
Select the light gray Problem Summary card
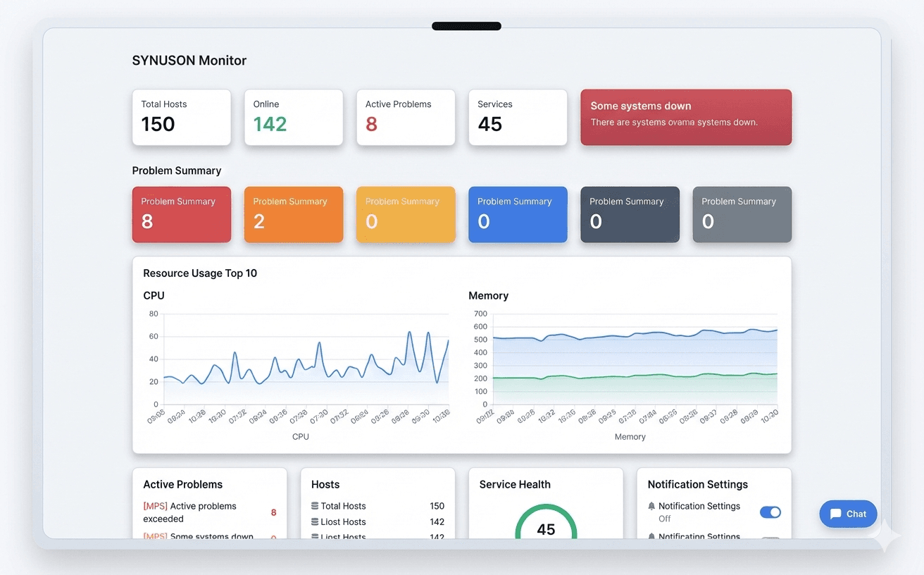(742, 214)
